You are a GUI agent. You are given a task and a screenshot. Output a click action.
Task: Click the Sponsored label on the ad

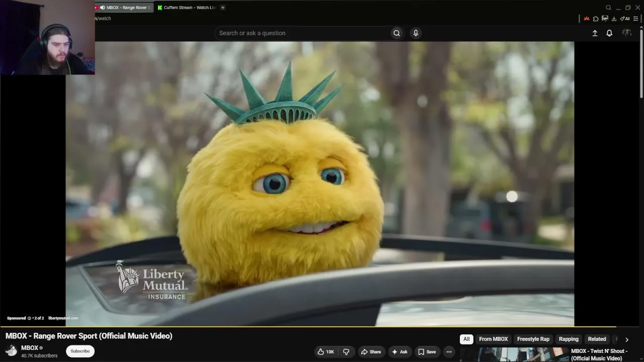pyautogui.click(x=16, y=318)
